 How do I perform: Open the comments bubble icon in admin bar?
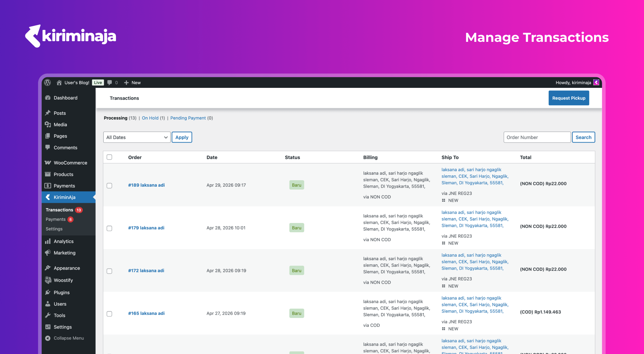(109, 83)
